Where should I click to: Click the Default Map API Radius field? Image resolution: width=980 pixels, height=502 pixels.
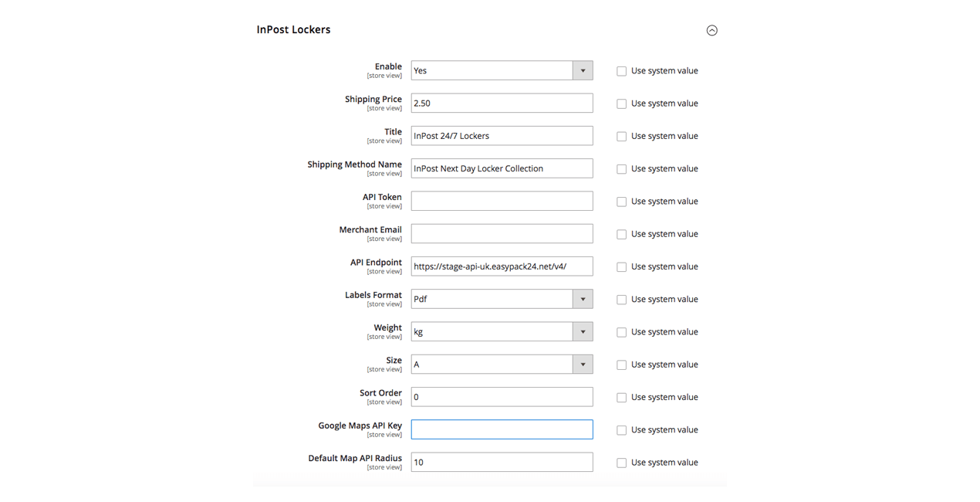tap(502, 463)
